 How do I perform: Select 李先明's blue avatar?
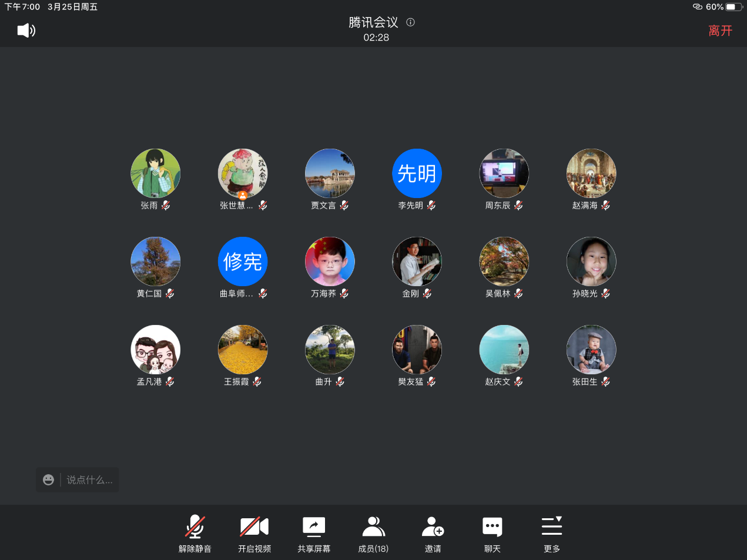(417, 173)
